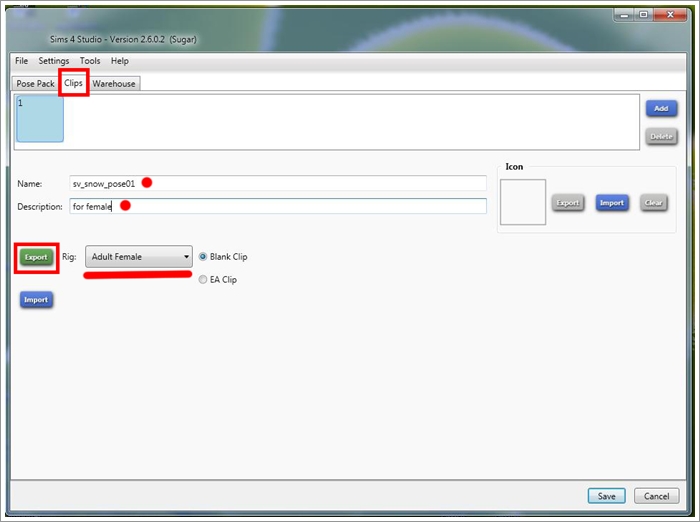
Task: Open the File menu
Action: coord(21,61)
